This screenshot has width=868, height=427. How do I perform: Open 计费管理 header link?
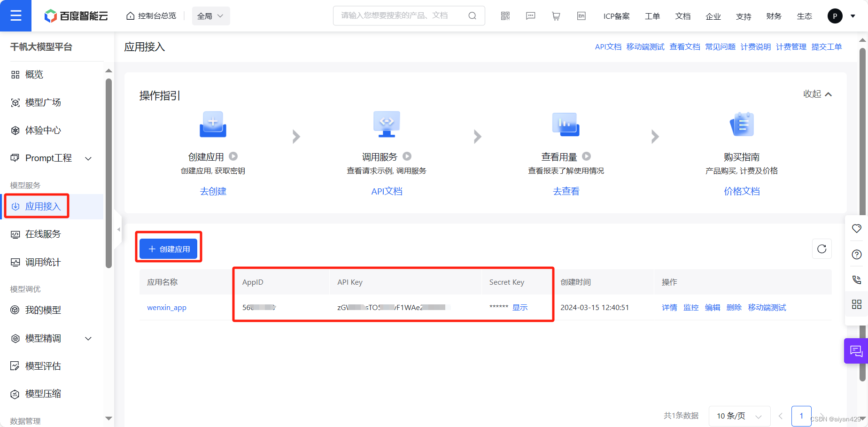[791, 47]
